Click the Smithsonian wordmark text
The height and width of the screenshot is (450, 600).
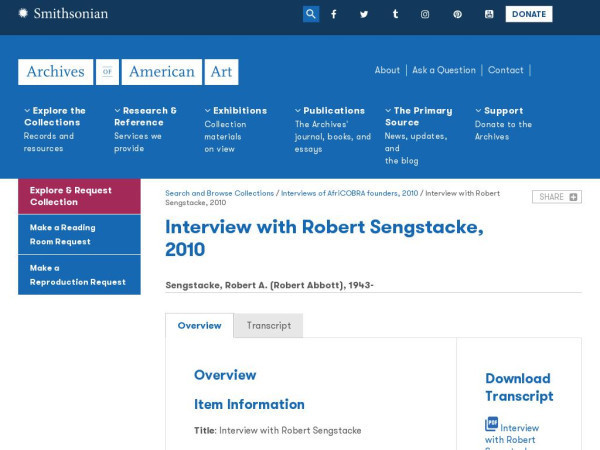pos(71,14)
